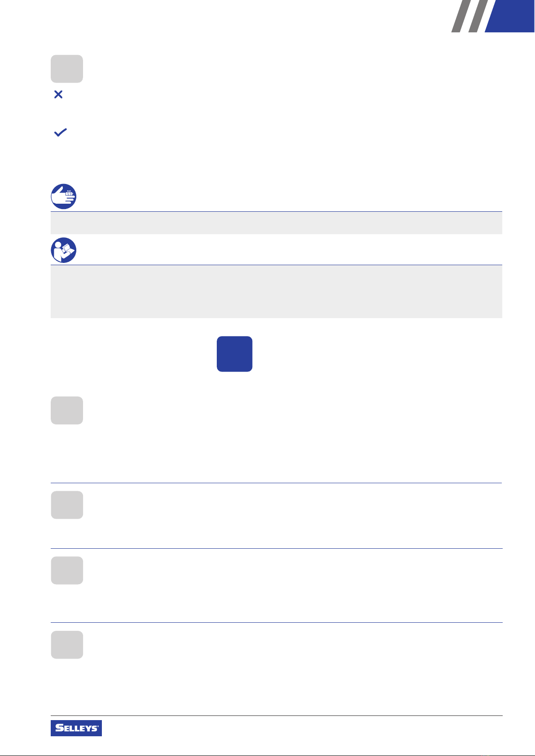Click second gray square in the lower list
The height and width of the screenshot is (756, 535).
[67, 505]
